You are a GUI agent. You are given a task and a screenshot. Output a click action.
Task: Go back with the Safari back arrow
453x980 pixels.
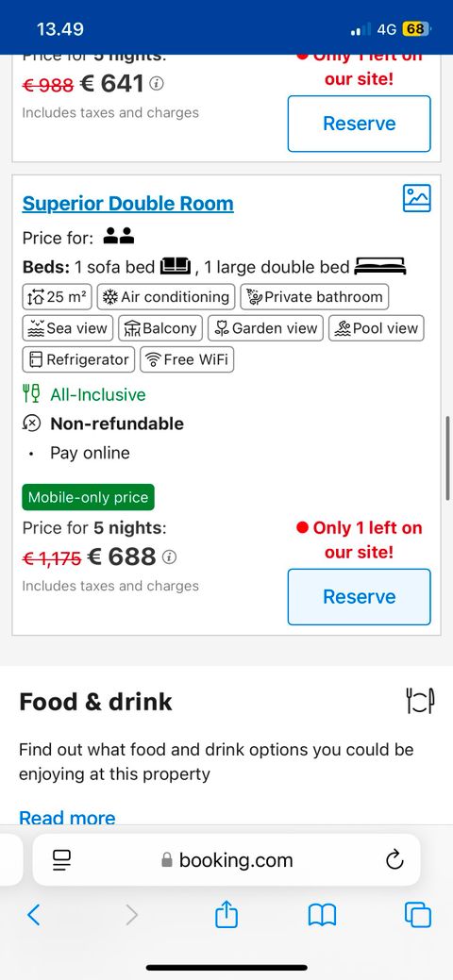tap(34, 915)
